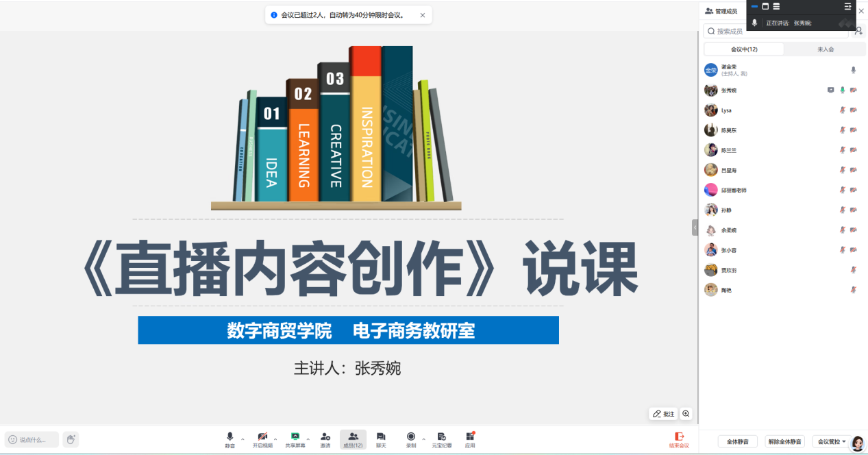Screen dimensions: 868x455
Task: Click the zoom magnifier icon beside 批注
Action: point(686,414)
